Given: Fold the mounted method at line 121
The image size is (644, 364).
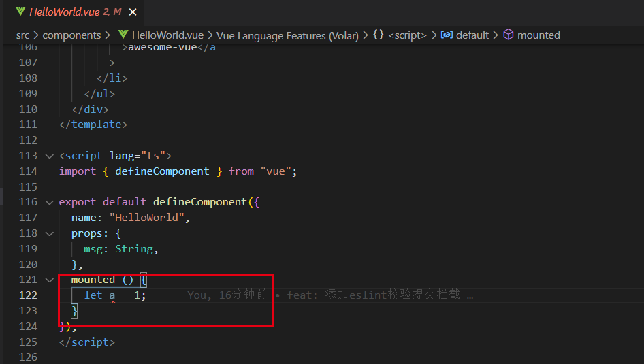Looking at the screenshot, I should coord(50,280).
